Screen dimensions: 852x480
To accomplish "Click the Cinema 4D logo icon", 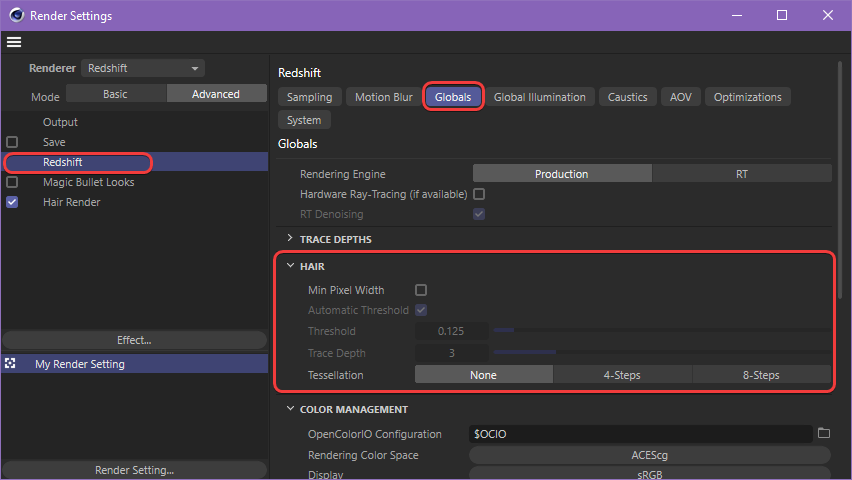I will [14, 15].
